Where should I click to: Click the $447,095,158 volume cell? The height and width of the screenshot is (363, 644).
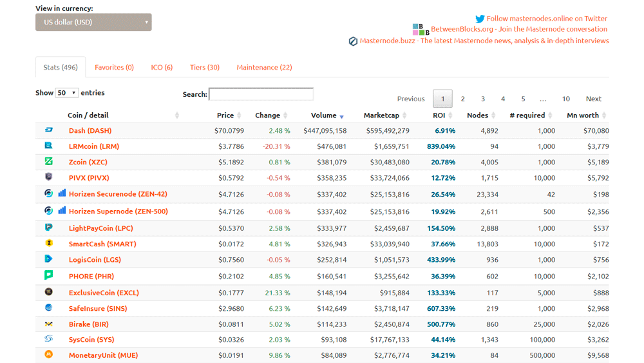325,131
